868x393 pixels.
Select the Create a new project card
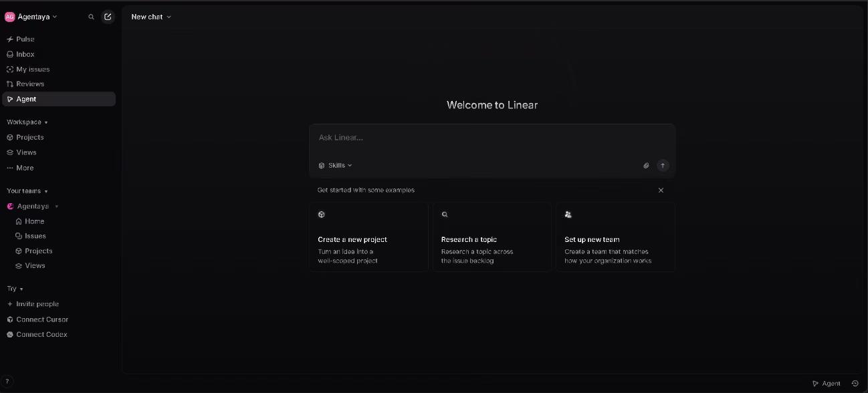click(x=368, y=237)
